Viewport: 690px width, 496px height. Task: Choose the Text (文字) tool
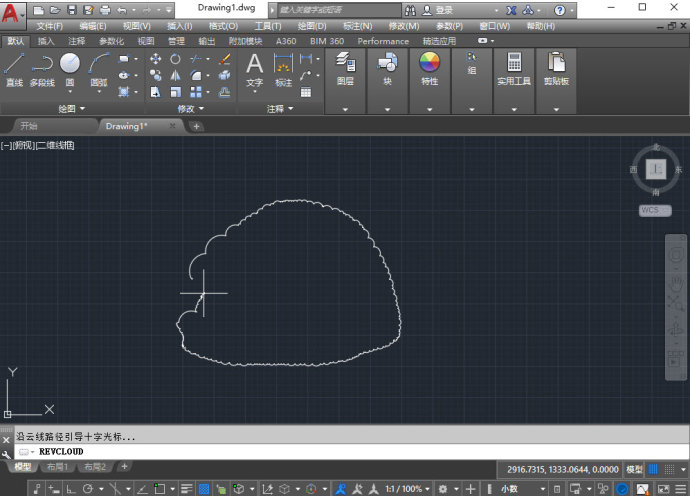(254, 70)
